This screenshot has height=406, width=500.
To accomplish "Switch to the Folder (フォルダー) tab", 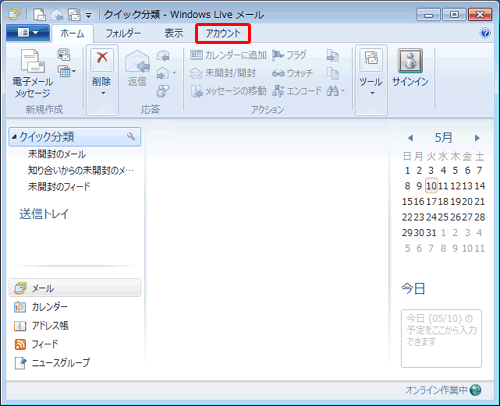I will coord(123,33).
